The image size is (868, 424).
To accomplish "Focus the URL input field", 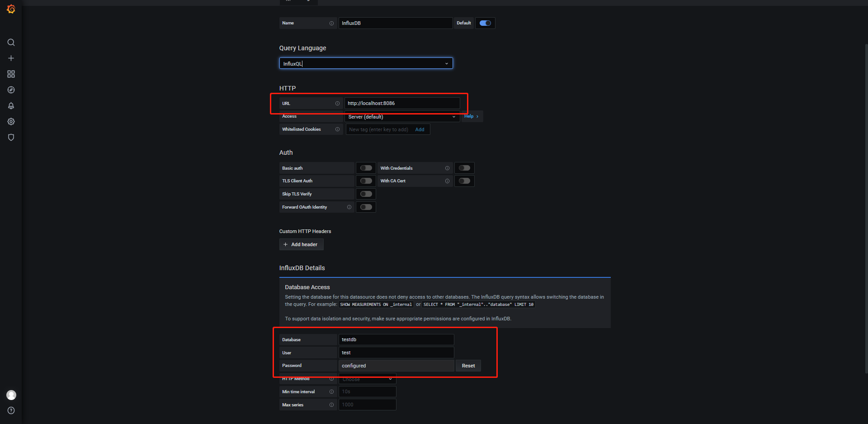I will pyautogui.click(x=402, y=104).
